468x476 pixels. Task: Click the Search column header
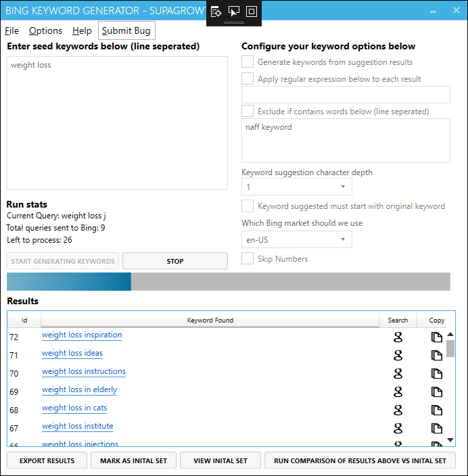(x=398, y=320)
